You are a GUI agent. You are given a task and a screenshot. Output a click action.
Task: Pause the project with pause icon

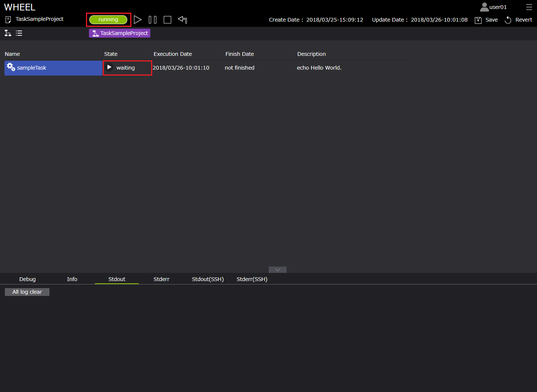[x=153, y=20]
